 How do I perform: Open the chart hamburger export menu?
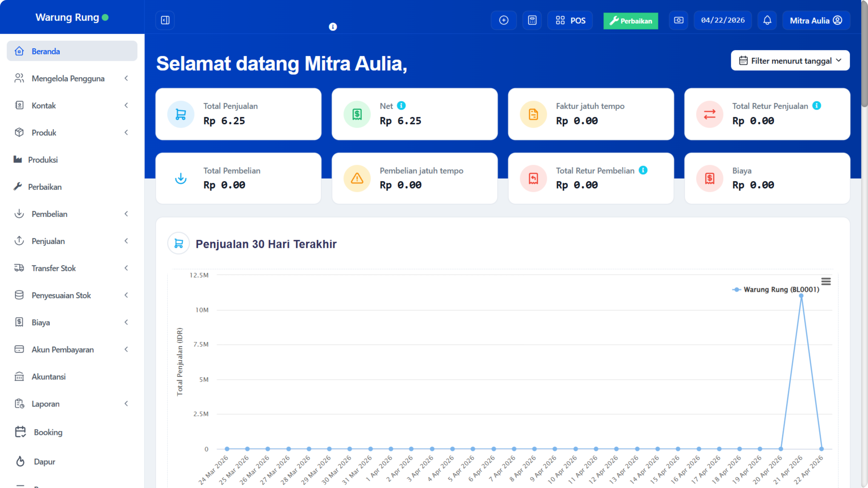pos(826,281)
